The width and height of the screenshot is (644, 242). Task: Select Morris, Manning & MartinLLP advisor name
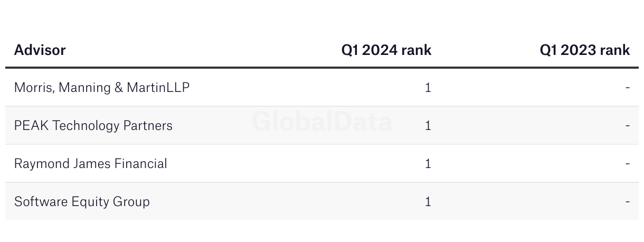point(102,88)
